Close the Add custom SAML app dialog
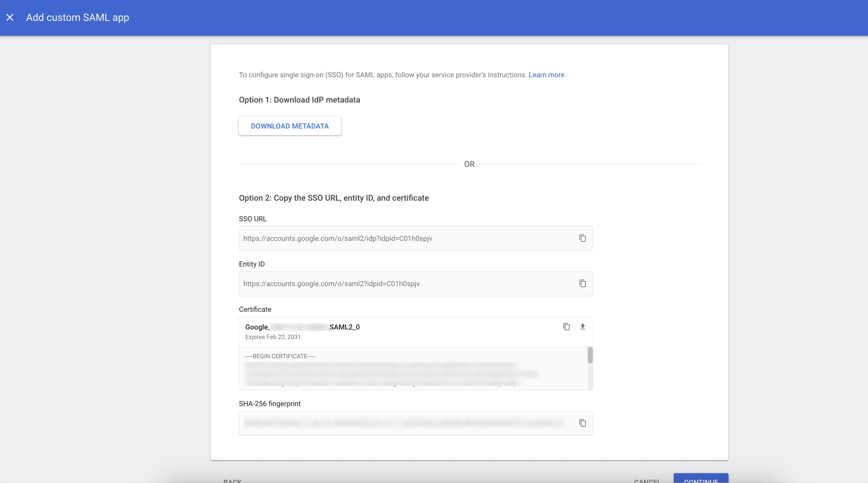This screenshot has width=868, height=483. [10, 17]
